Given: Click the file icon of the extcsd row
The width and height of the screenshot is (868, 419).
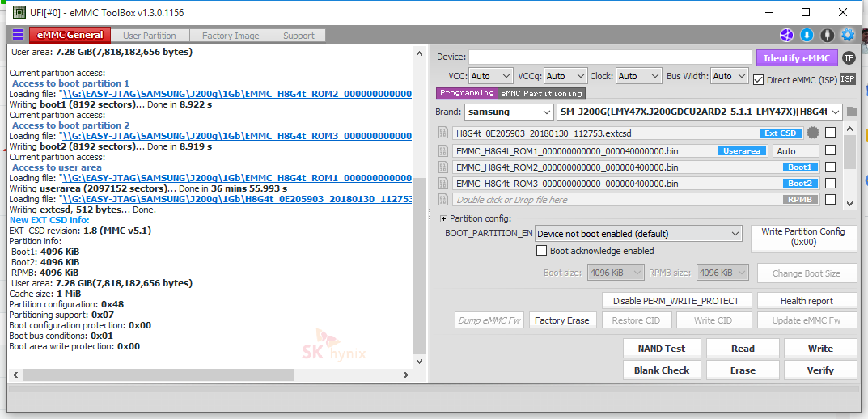Looking at the screenshot, I should (442, 133).
